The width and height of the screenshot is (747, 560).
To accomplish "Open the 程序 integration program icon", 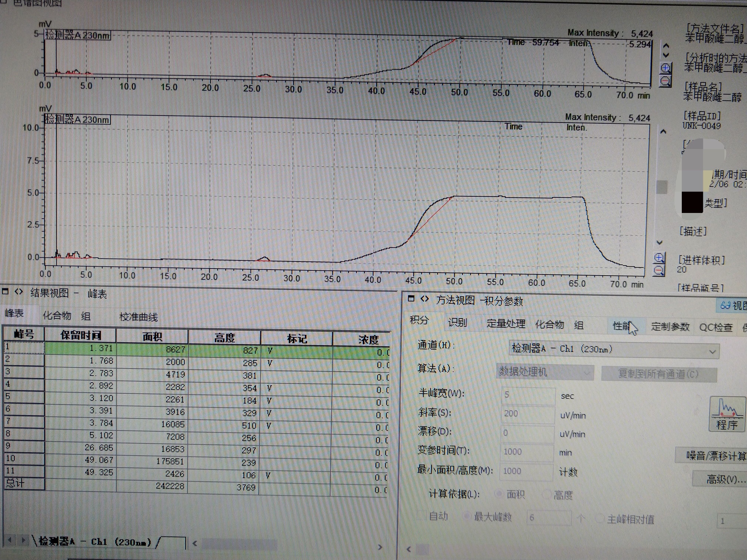I will (727, 414).
